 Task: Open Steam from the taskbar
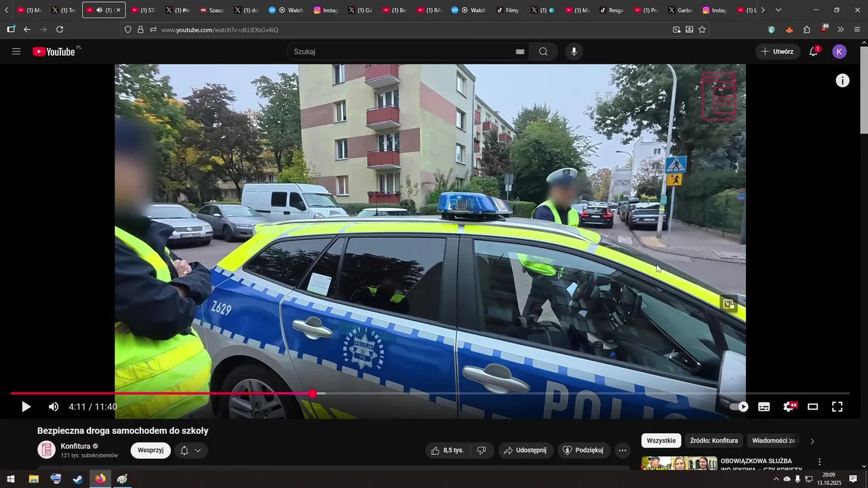click(x=78, y=479)
